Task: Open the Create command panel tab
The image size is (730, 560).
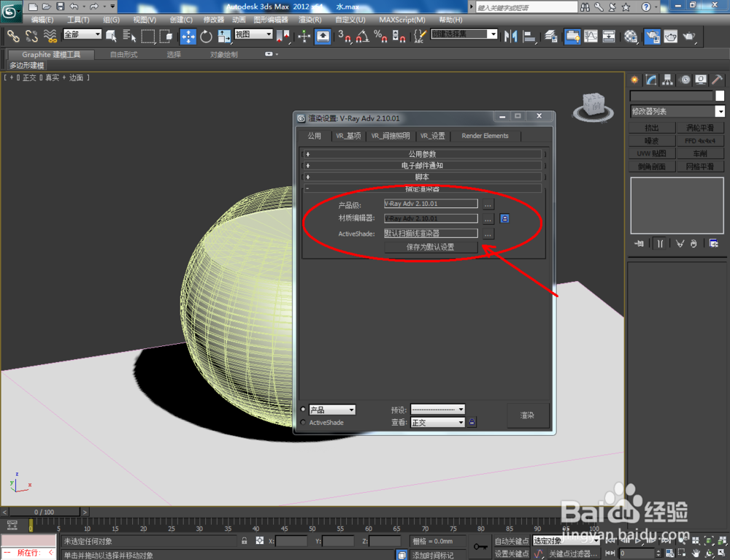Action: (634, 80)
